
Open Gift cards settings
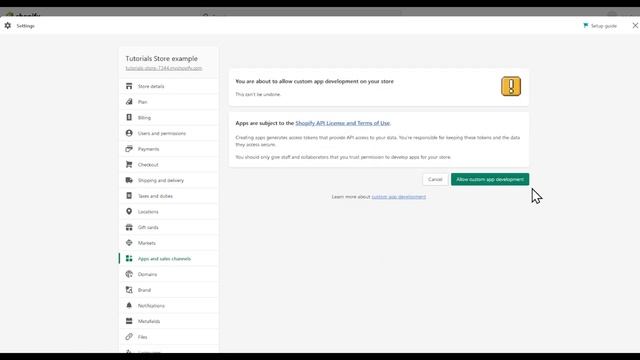169,227
